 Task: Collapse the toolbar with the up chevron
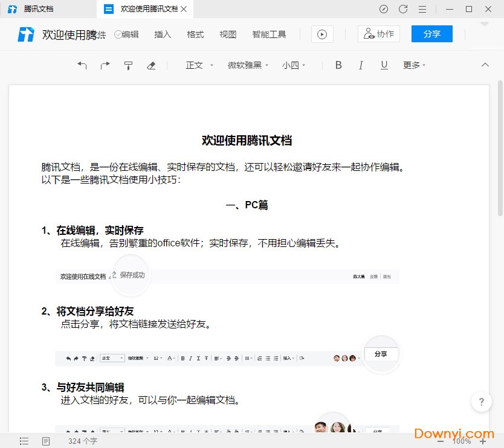[x=485, y=65]
